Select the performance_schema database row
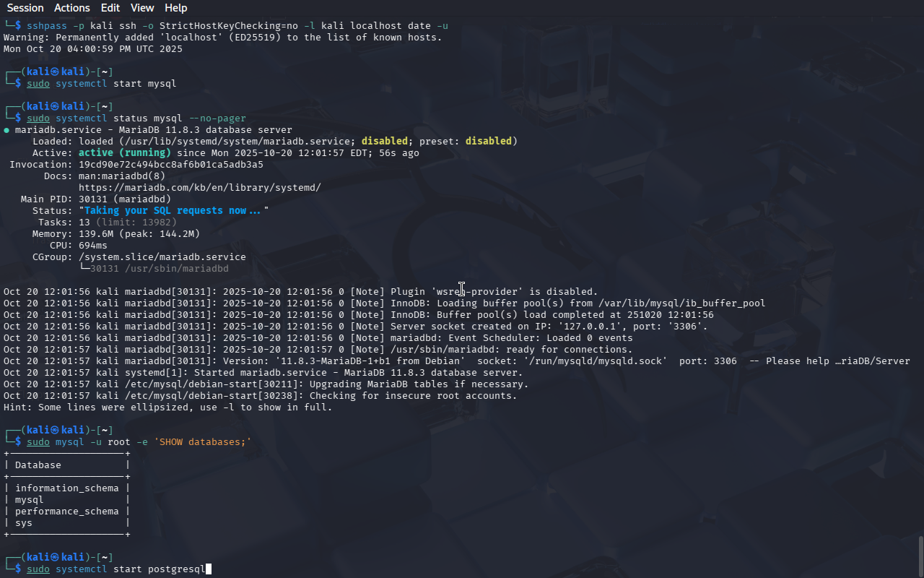This screenshot has height=578, width=924. (x=66, y=512)
